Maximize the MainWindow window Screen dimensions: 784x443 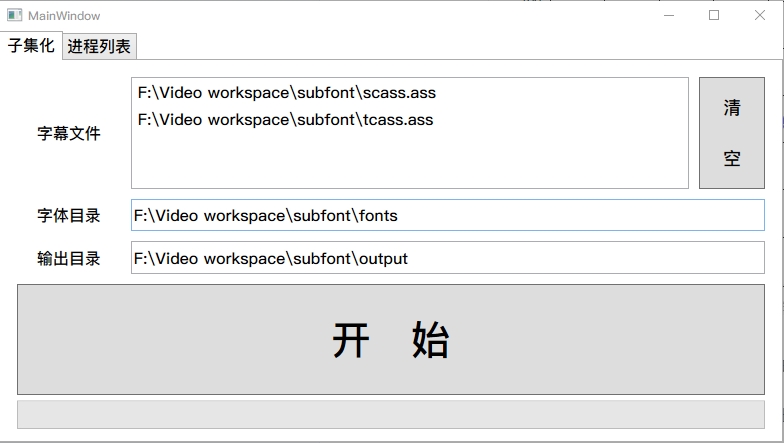coord(714,16)
